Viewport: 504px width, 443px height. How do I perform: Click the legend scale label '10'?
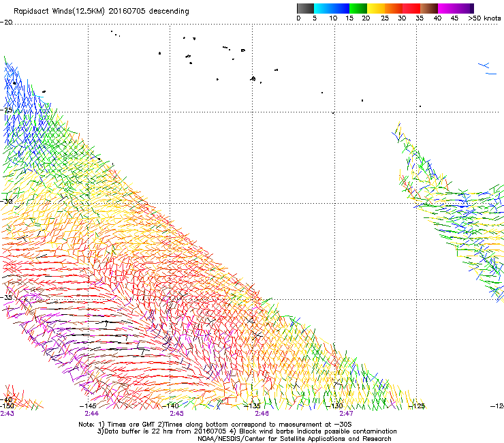click(333, 18)
